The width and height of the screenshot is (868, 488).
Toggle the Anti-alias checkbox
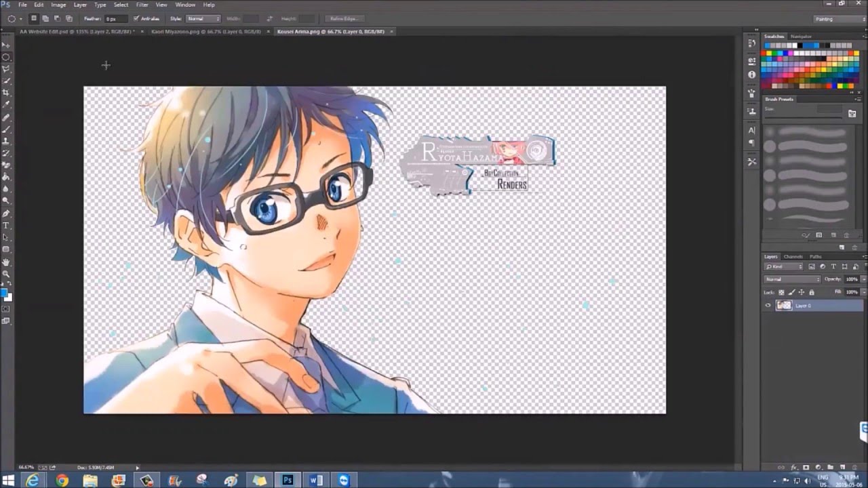coord(136,18)
